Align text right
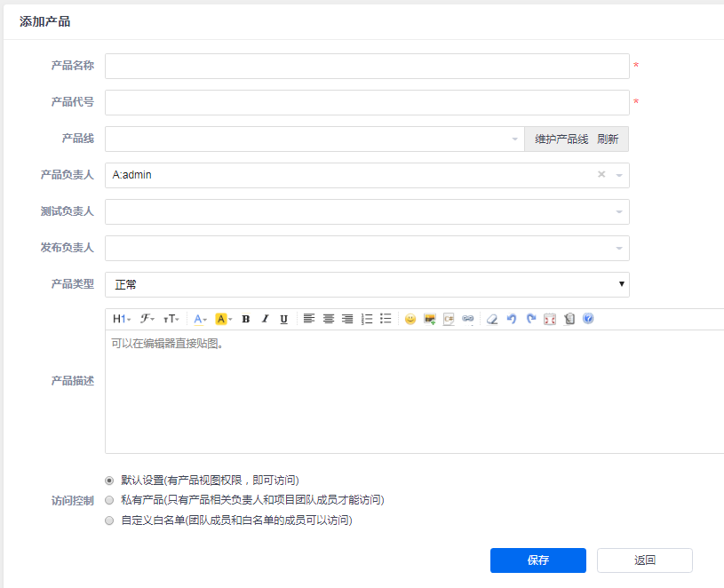Viewport: 724px width, 588px height. (x=347, y=319)
